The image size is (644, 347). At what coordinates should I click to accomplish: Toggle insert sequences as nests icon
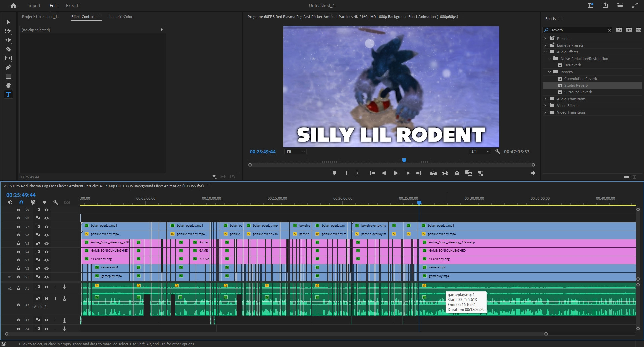[10, 202]
